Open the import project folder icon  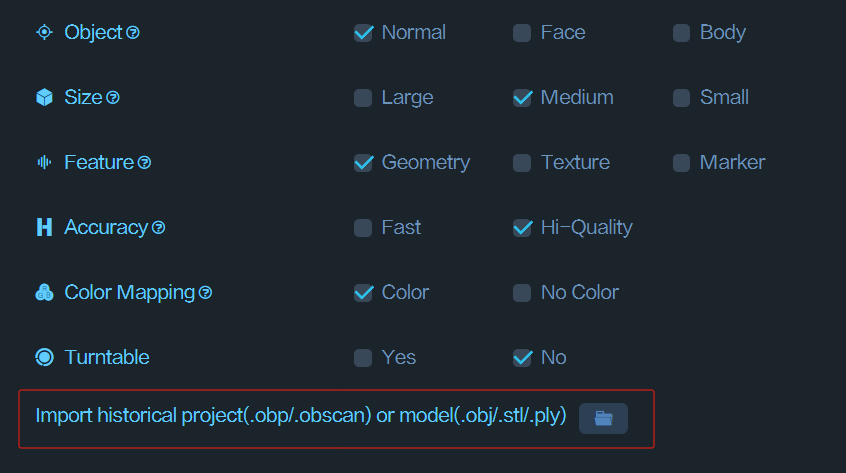pos(603,418)
